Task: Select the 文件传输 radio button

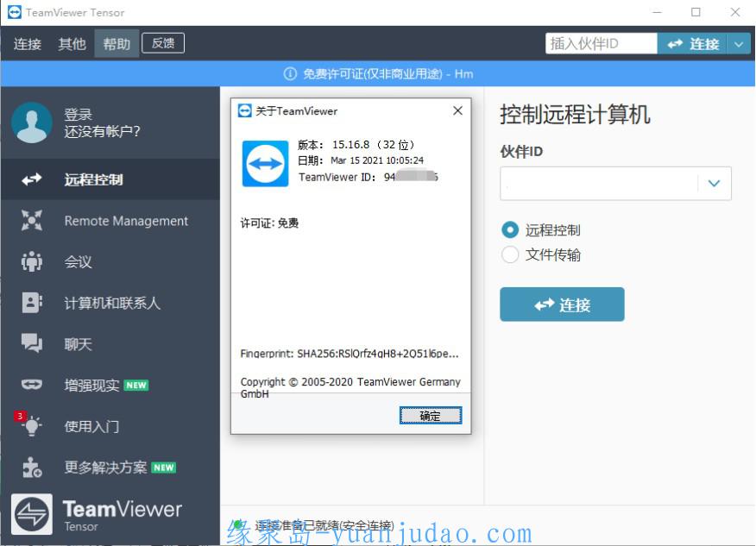Action: point(510,254)
